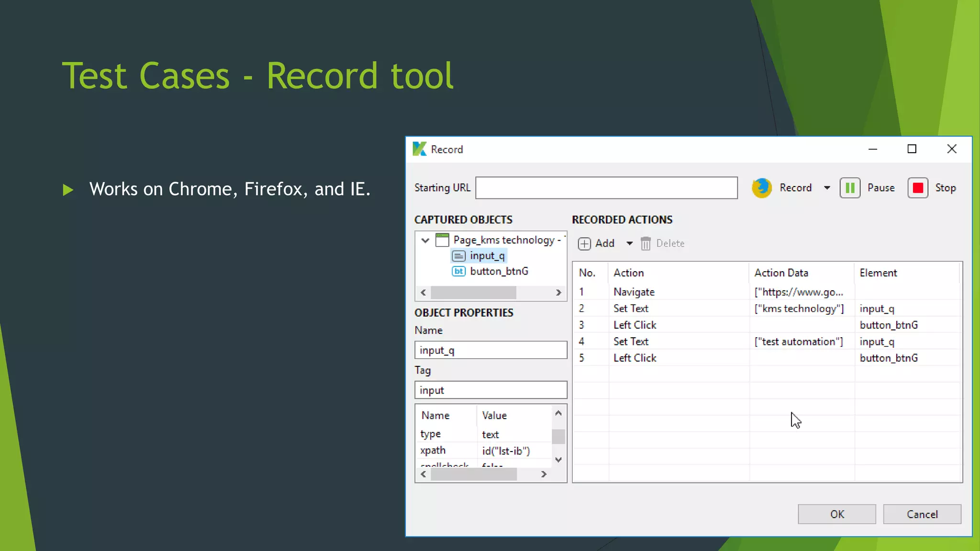
Task: Select Left Click action in row 5
Action: point(635,358)
